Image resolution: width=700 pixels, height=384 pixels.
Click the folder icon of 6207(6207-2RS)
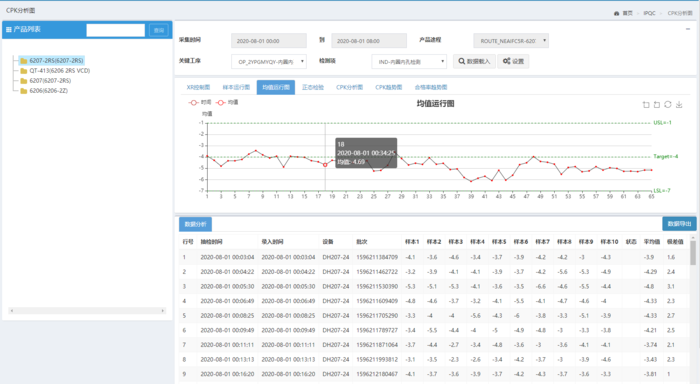click(x=24, y=81)
